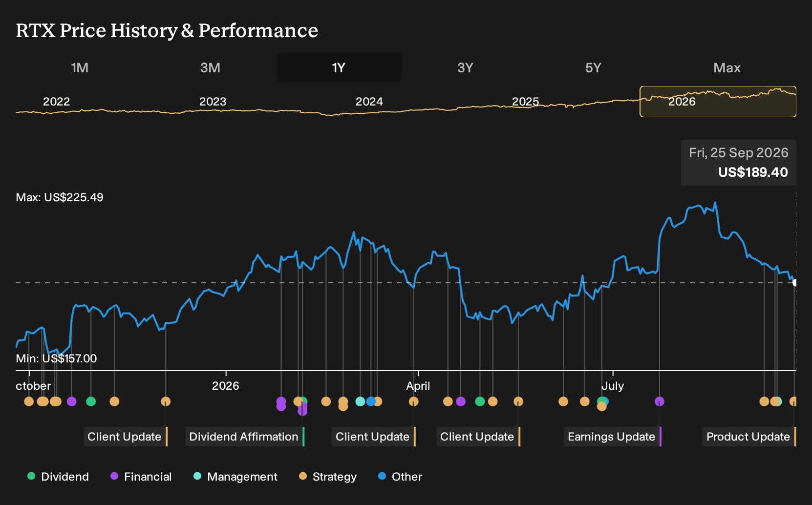Viewport: 812px width, 505px height.
Task: Select the green Dividend marker between April and July
Action: [480, 401]
